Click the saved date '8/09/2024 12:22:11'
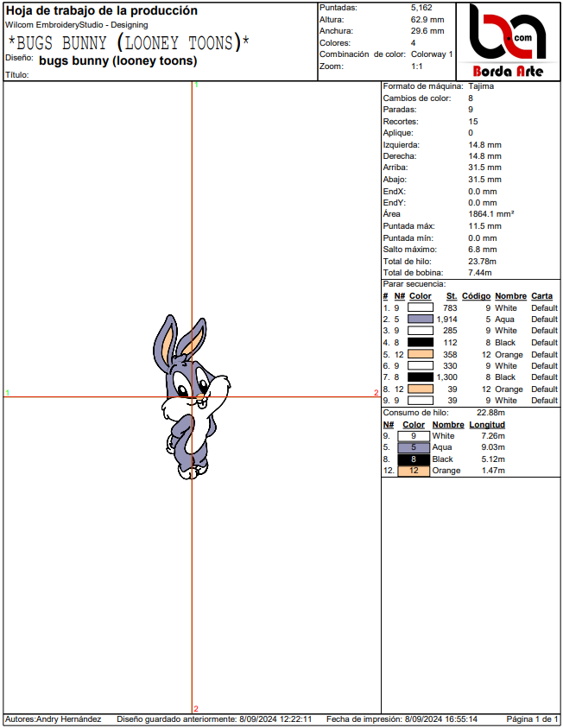This screenshot has width=563, height=728. [x=275, y=719]
